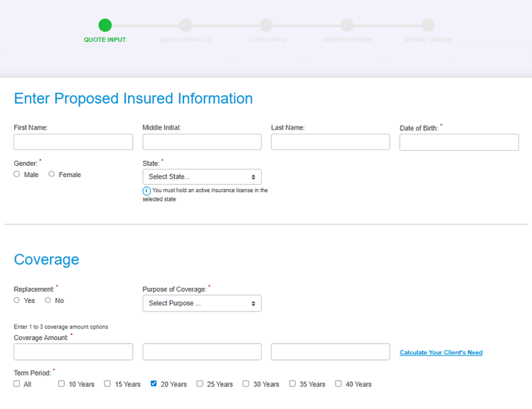Open the Select State dropdown
The width and height of the screenshot is (532, 409).
pos(202,176)
